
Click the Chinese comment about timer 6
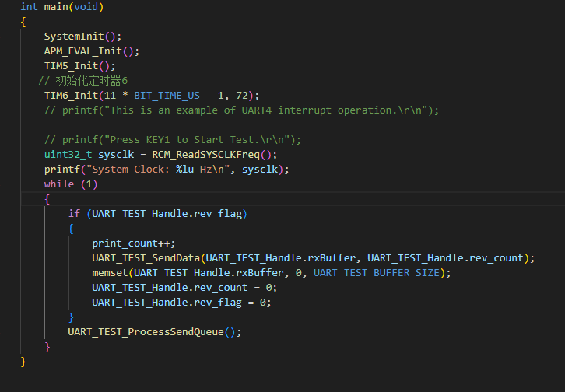82,81
